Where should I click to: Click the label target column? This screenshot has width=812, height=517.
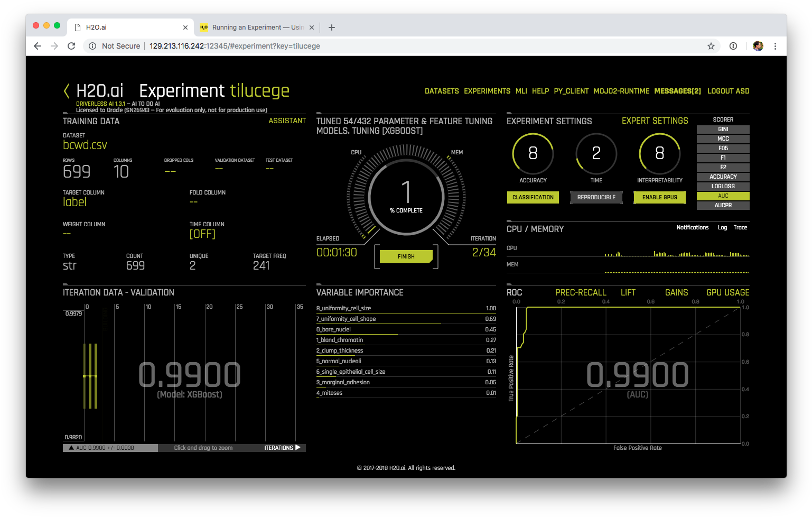tap(74, 202)
